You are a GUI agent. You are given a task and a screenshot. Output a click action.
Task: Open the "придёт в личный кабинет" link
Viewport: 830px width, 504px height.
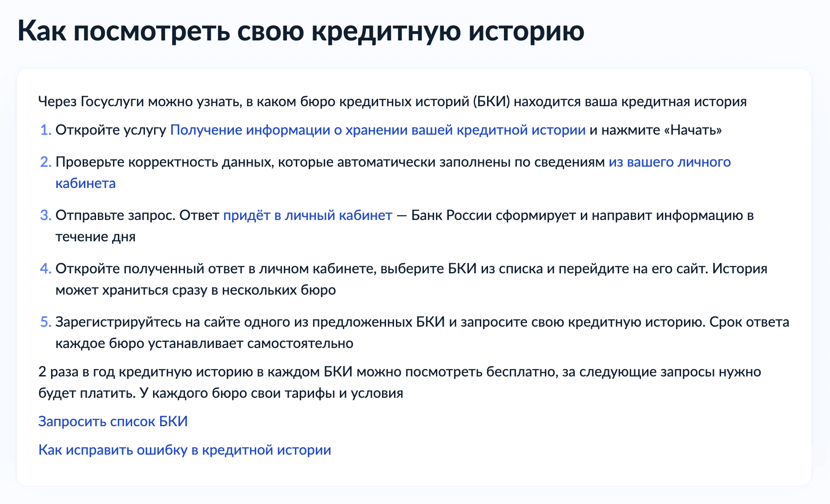tap(307, 215)
